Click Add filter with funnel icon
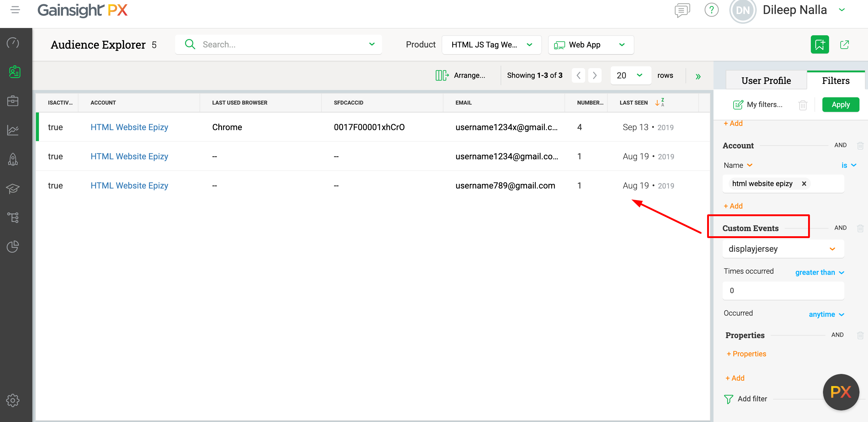The image size is (868, 422). [745, 399]
